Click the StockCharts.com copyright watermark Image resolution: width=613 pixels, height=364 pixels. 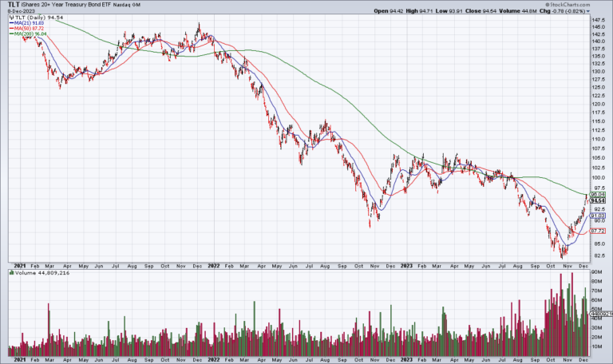pos(572,5)
